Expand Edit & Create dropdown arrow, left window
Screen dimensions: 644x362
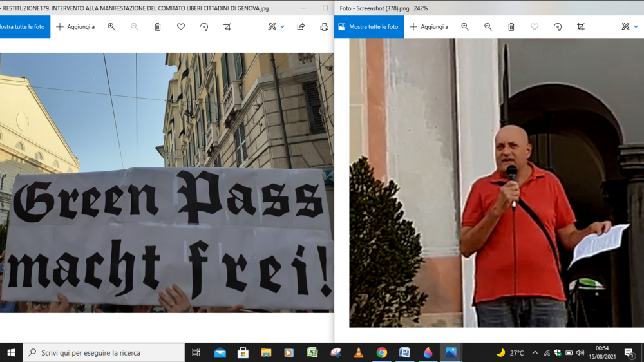pyautogui.click(x=283, y=26)
